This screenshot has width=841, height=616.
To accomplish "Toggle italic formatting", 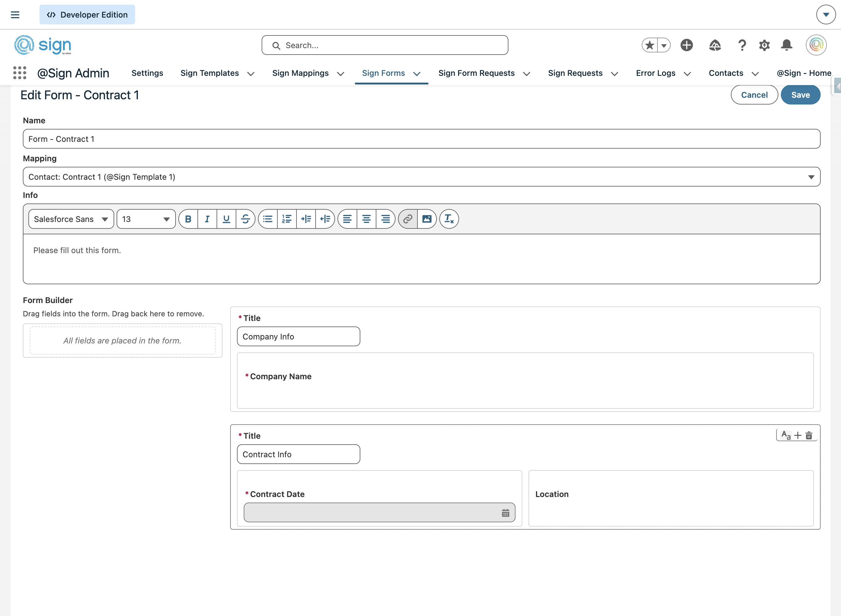I will 207,219.
